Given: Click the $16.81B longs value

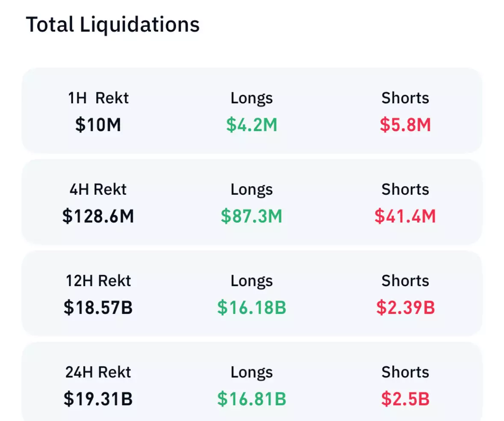Looking at the screenshot, I should pyautogui.click(x=252, y=399).
